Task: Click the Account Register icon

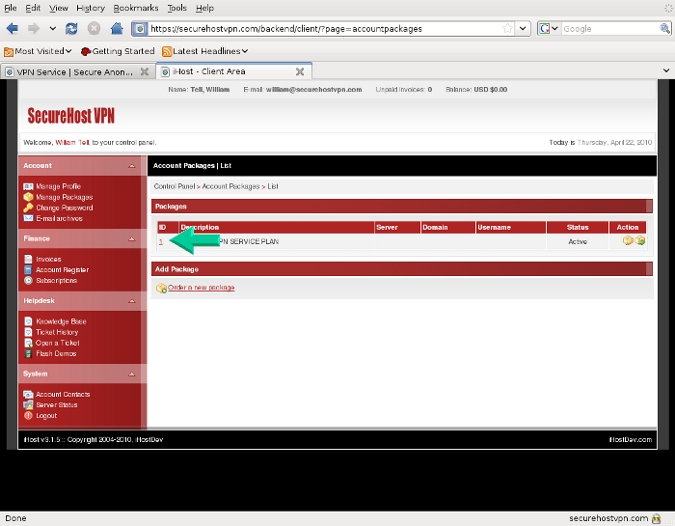Action: click(28, 270)
